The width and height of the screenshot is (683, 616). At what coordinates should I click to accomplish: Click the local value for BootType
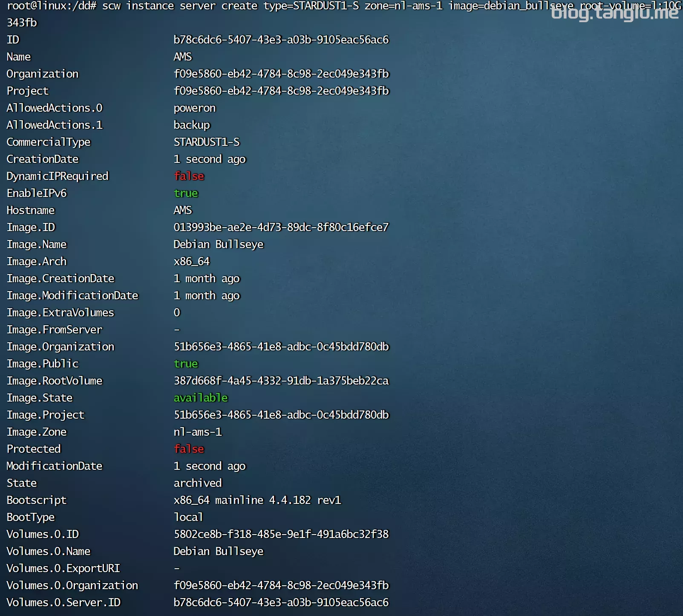(188, 517)
